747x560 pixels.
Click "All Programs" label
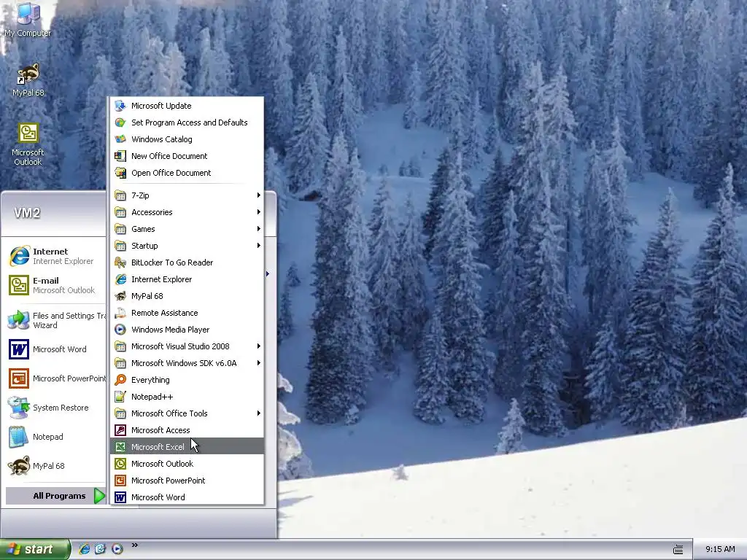coord(59,496)
